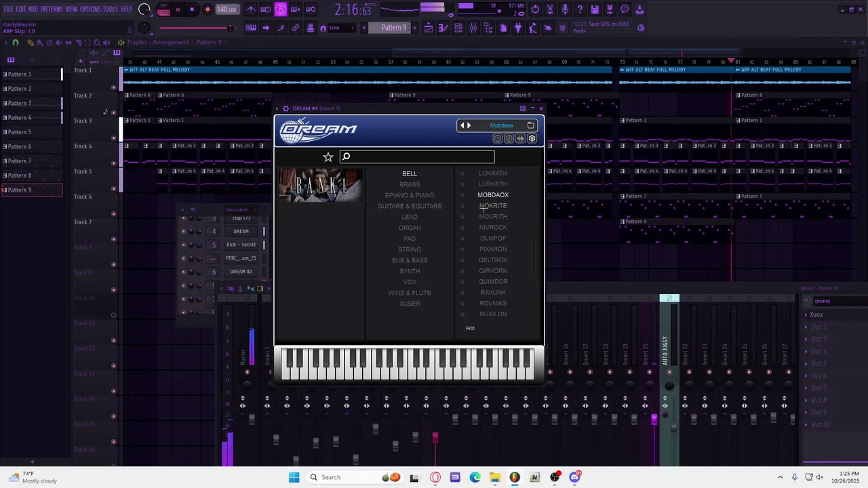The width and height of the screenshot is (868, 488).
Task: Click the DREAM preset search field
Action: 417,157
